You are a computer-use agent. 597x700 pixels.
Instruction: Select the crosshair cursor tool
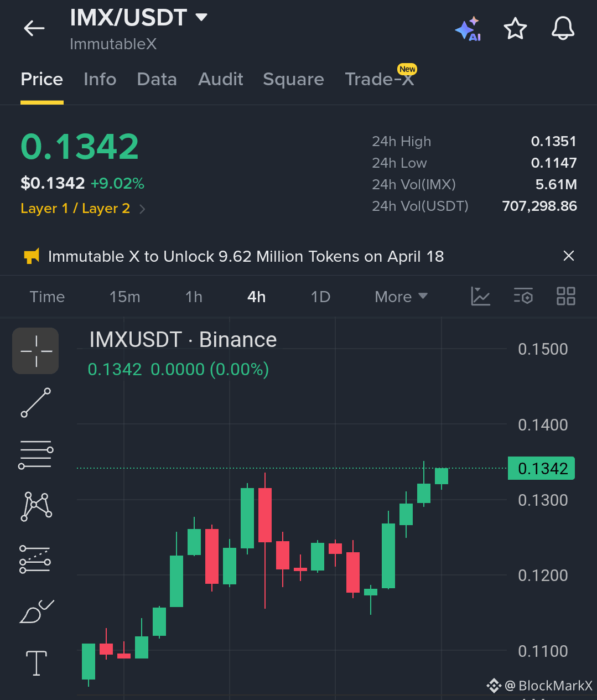pyautogui.click(x=36, y=351)
